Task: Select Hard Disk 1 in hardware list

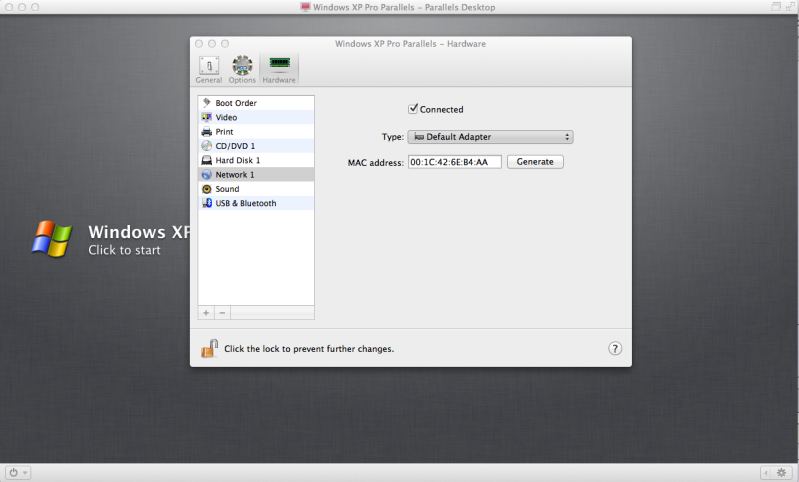Action: [x=256, y=160]
